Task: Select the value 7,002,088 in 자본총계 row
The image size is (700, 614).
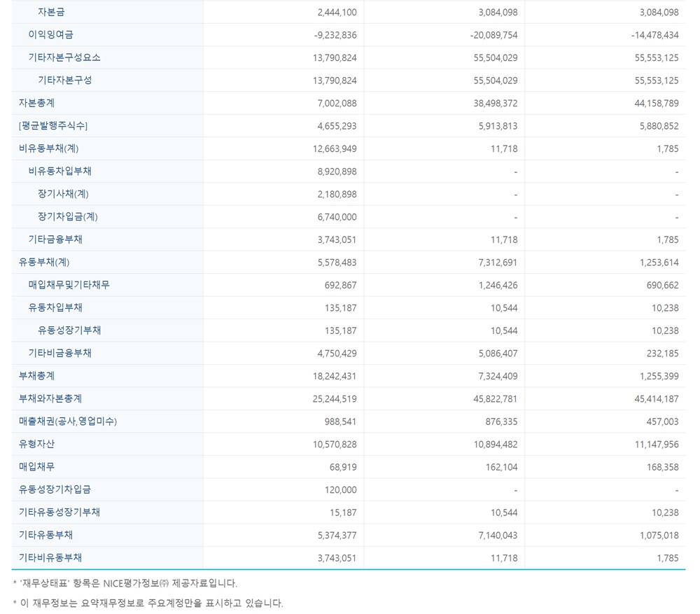Action: (x=337, y=104)
